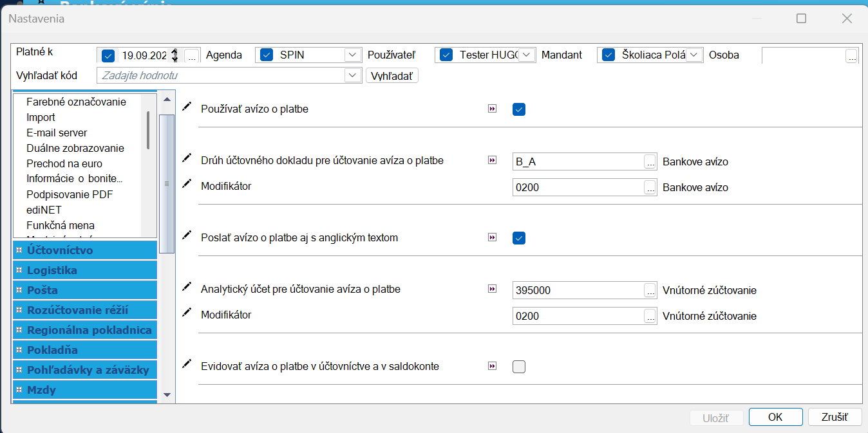
Task: Click arrow icon next to Evidovať avíza row
Action: click(x=493, y=366)
